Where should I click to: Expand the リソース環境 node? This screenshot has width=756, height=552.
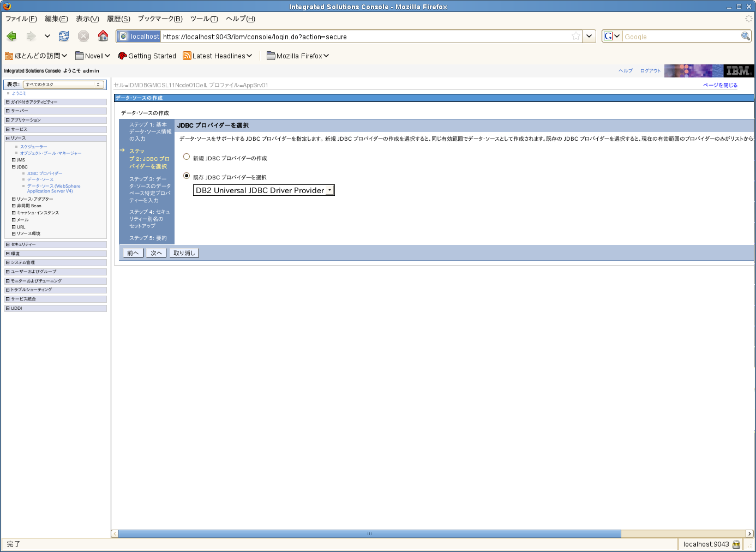point(14,233)
